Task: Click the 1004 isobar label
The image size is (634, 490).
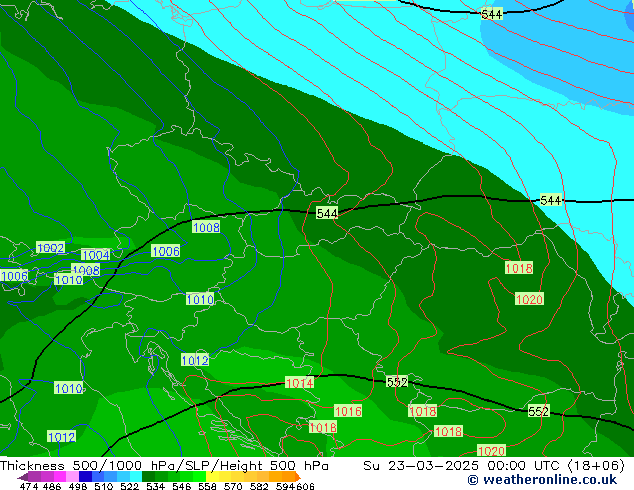Action: pyautogui.click(x=95, y=256)
